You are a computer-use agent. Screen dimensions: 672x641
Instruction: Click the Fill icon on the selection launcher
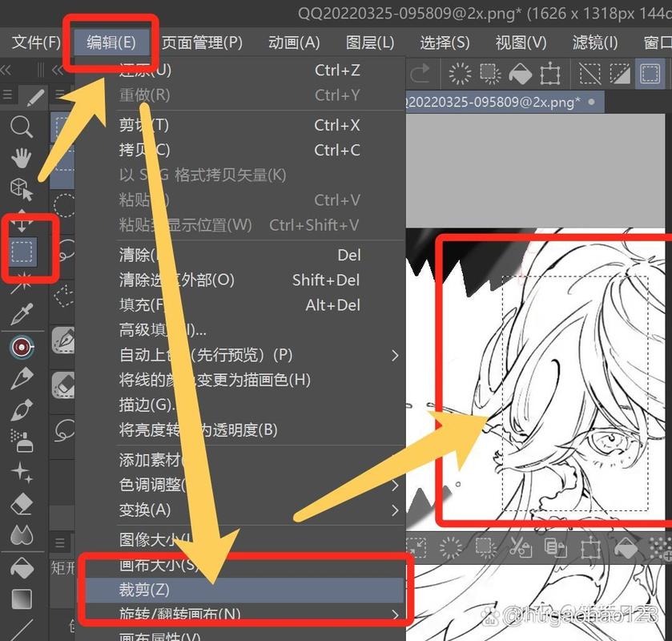click(x=627, y=548)
